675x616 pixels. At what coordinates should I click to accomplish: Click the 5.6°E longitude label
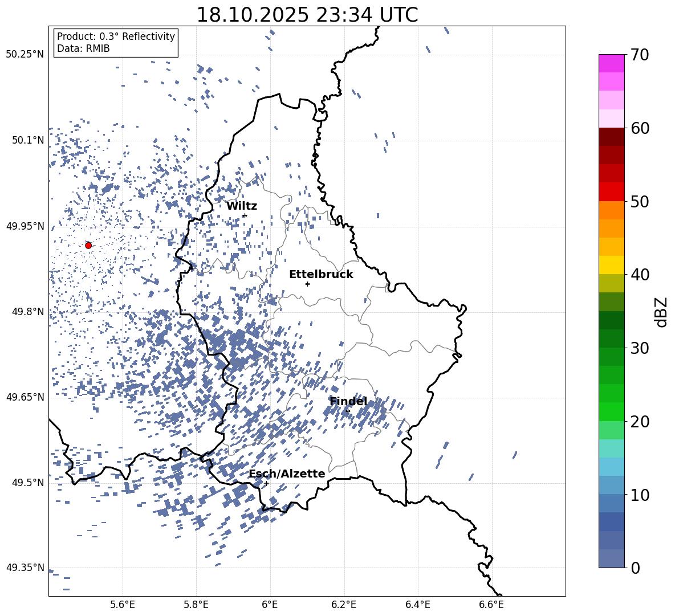click(x=123, y=605)
